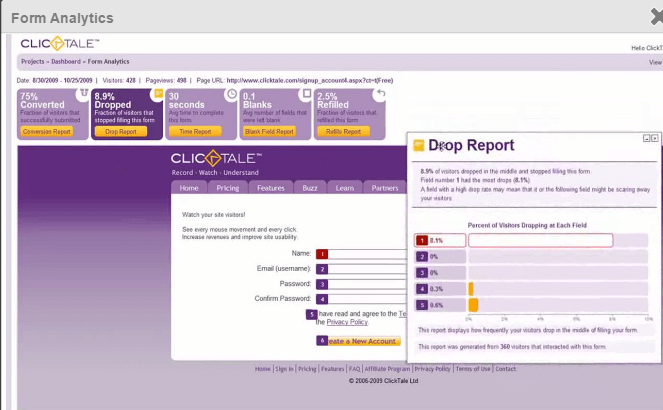Click the funnel icon on Converted card
The height and width of the screenshot is (410, 663).
click(x=83, y=93)
